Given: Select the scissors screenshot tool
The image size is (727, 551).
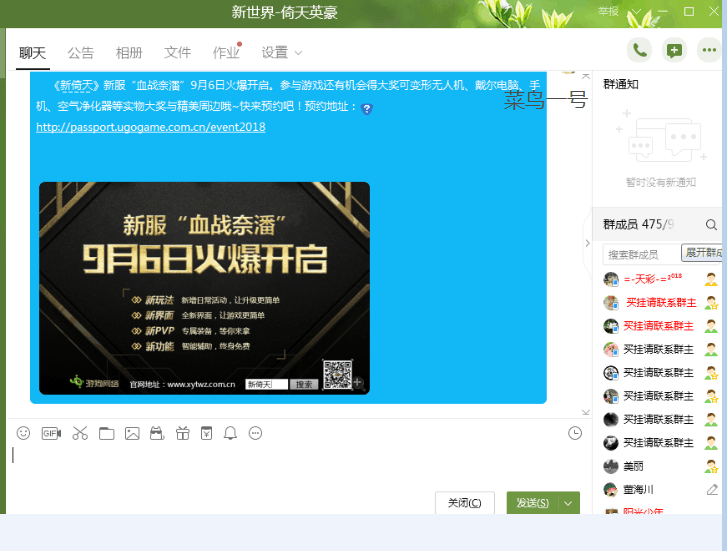Looking at the screenshot, I should pyautogui.click(x=80, y=433).
